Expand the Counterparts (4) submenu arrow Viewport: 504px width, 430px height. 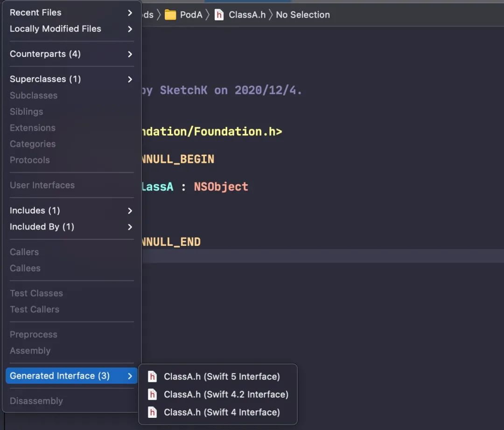[x=130, y=54]
